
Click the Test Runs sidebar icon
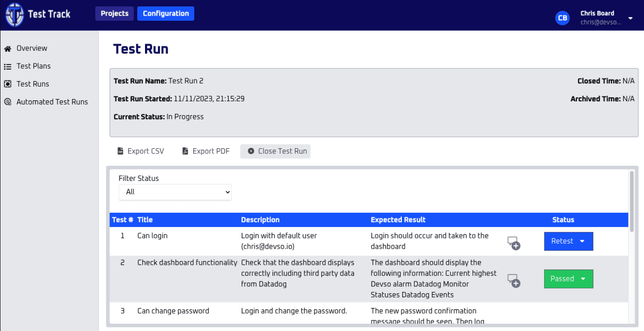point(7,84)
